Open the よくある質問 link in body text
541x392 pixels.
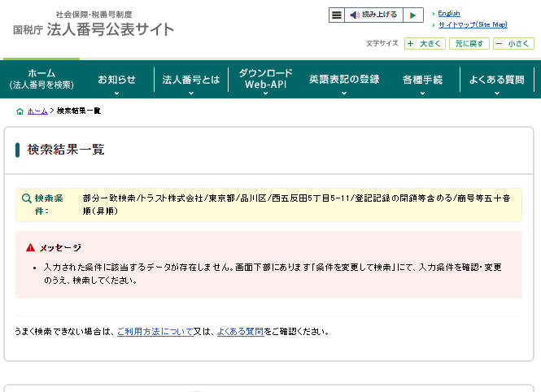pos(240,332)
